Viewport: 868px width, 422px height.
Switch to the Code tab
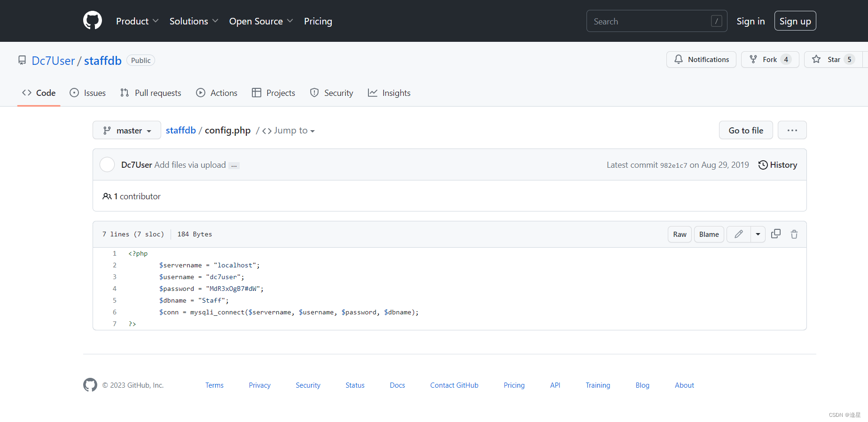(x=39, y=93)
